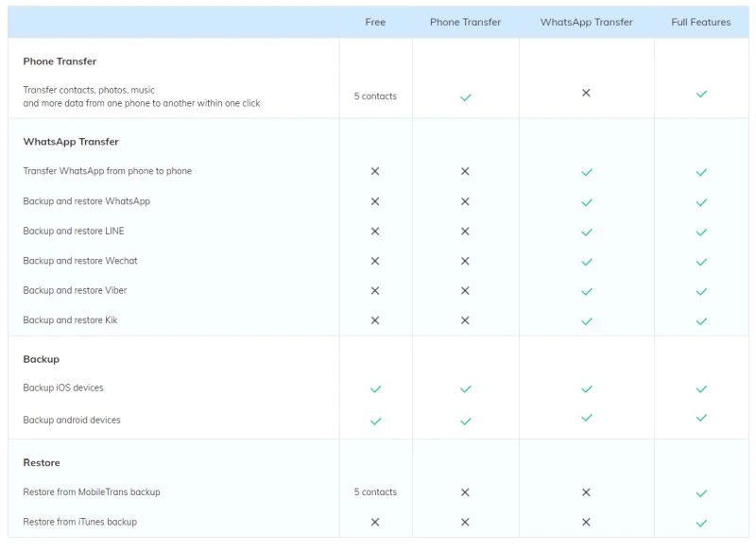This screenshot has height=551, width=756.
Task: Click Phone Transfer column X for Backup and restore Kik
Action: coord(465,320)
